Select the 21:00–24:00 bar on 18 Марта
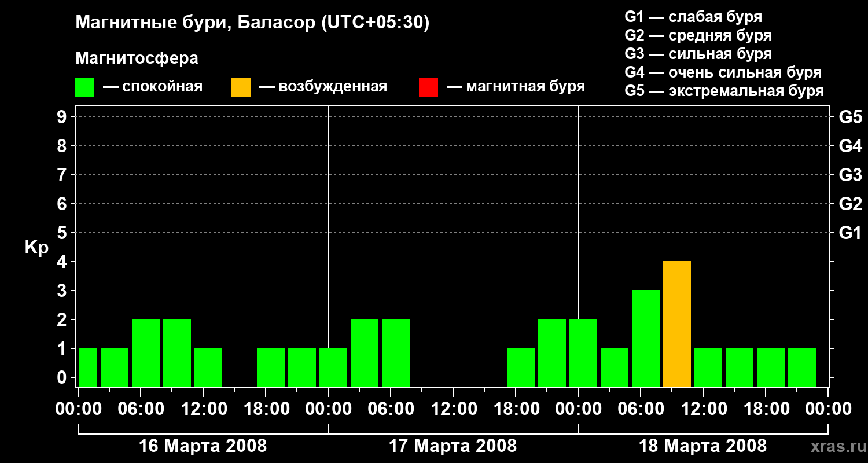Screen dimensions: 868x463 (802, 368)
